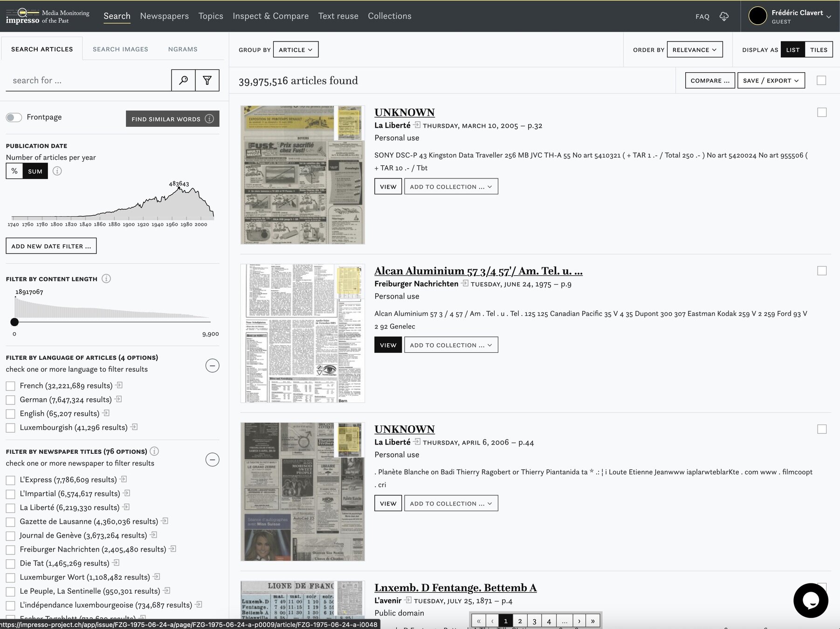Viewport: 840px width, 629px height.
Task: Click the Compare button
Action: tap(710, 80)
